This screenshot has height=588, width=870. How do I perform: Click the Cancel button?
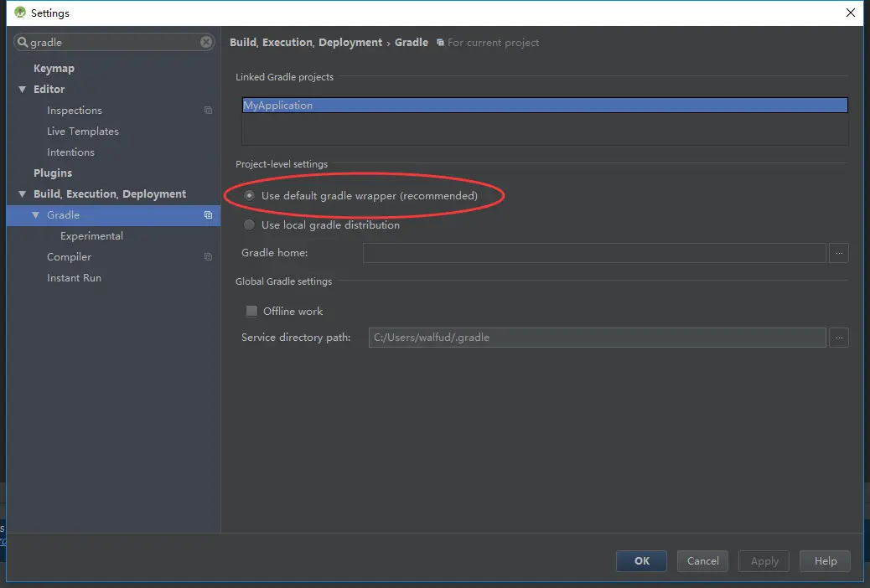(x=702, y=561)
